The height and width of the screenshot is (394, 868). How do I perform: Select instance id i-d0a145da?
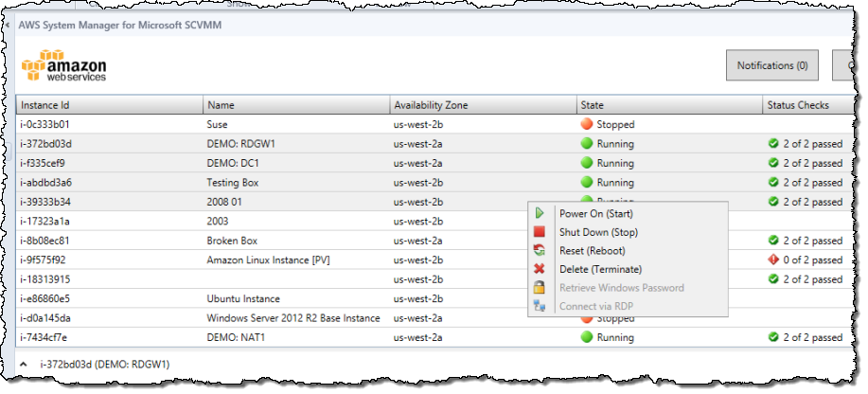(45, 318)
